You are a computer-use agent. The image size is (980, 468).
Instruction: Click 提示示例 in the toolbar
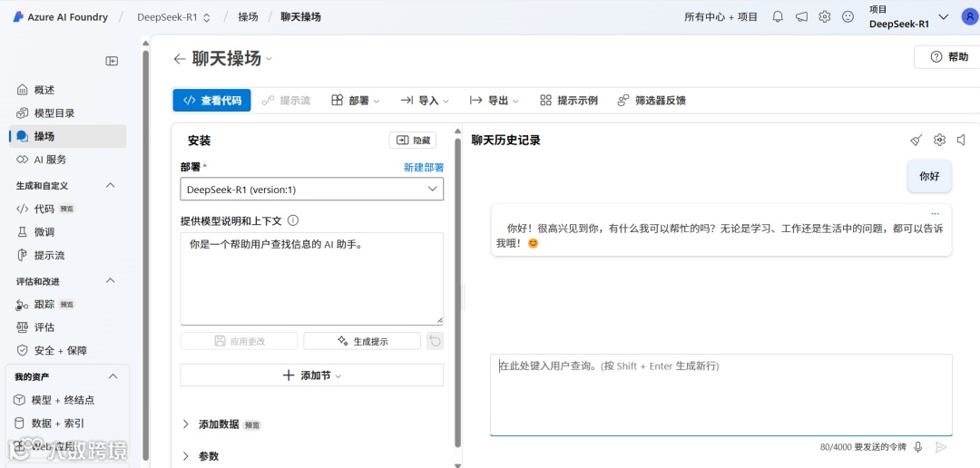569,100
